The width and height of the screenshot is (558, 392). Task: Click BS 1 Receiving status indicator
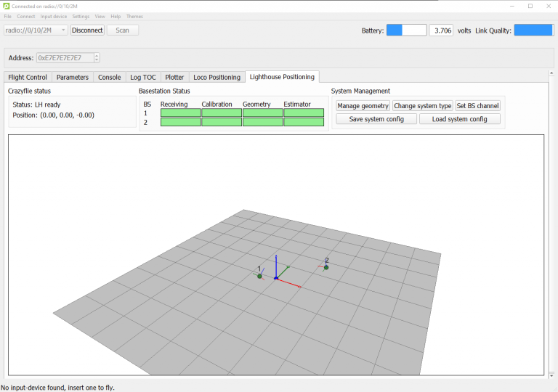(180, 113)
